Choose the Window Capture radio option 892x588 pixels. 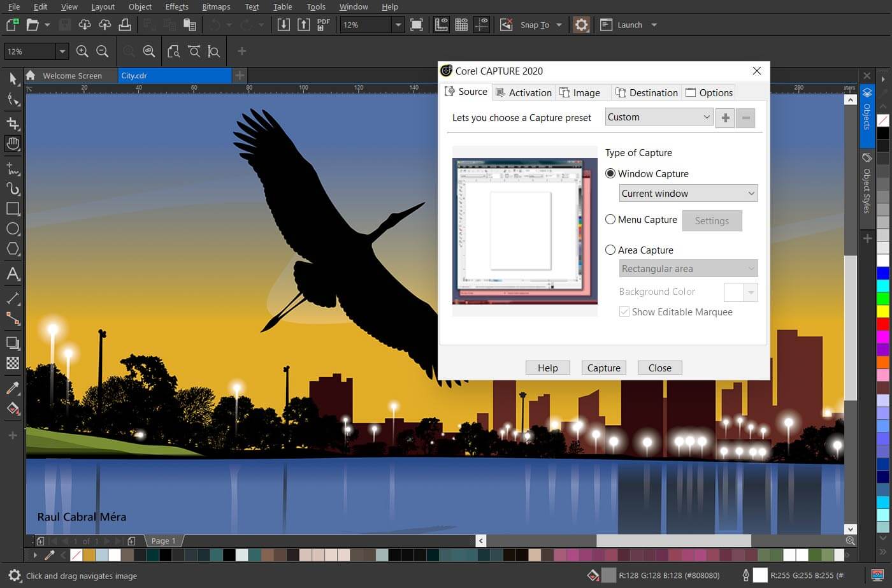click(x=610, y=173)
